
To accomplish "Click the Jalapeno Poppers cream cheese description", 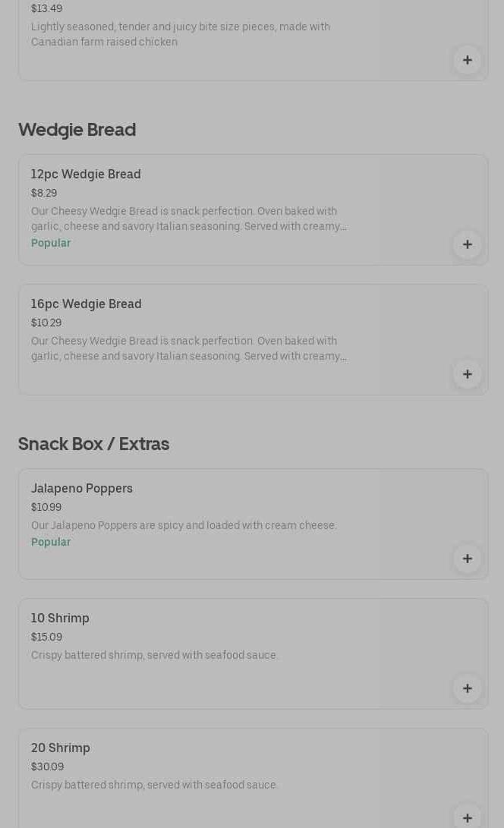I will tap(184, 526).
